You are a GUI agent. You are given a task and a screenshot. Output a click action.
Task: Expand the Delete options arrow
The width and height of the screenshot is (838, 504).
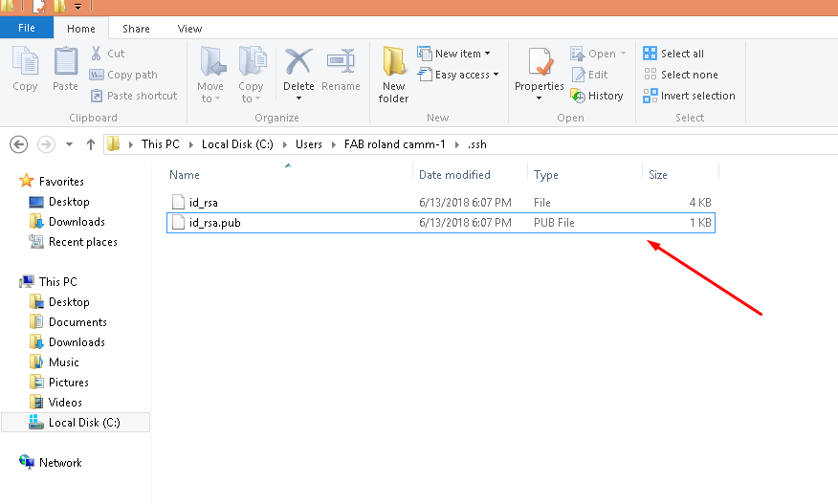coord(298,99)
